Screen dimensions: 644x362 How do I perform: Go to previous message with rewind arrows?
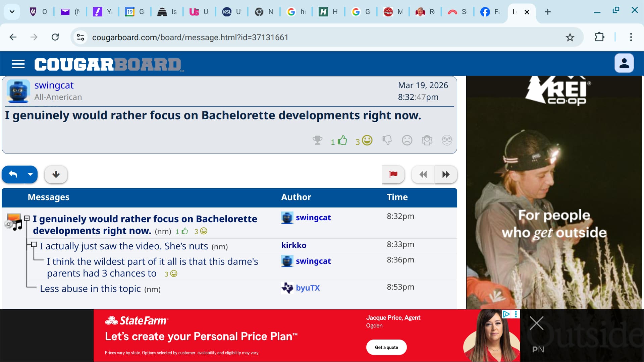click(x=423, y=174)
